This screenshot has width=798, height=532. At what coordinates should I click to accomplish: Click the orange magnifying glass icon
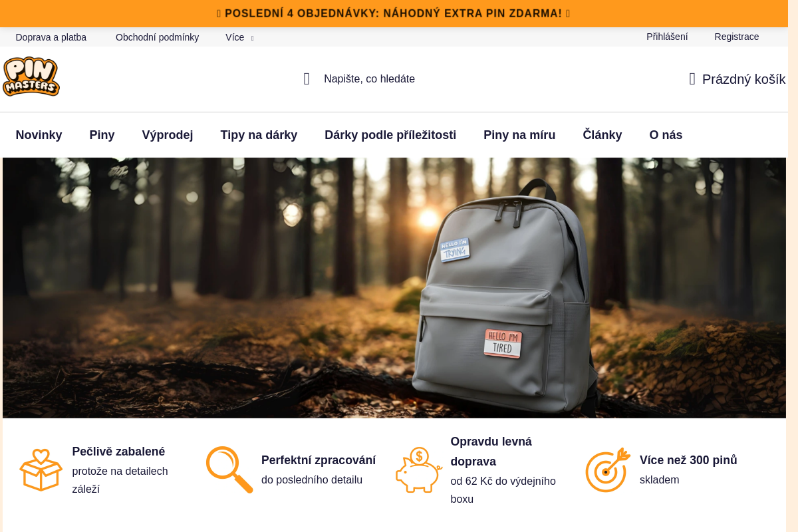(x=229, y=469)
